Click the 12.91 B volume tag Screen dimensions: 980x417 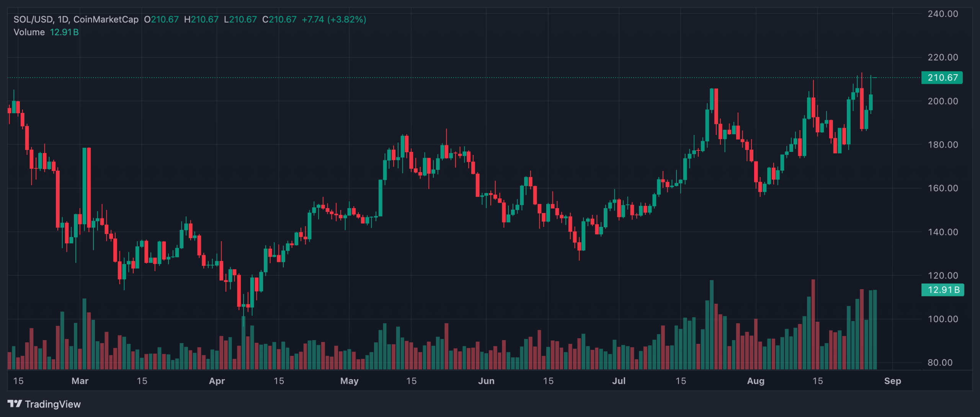click(943, 290)
